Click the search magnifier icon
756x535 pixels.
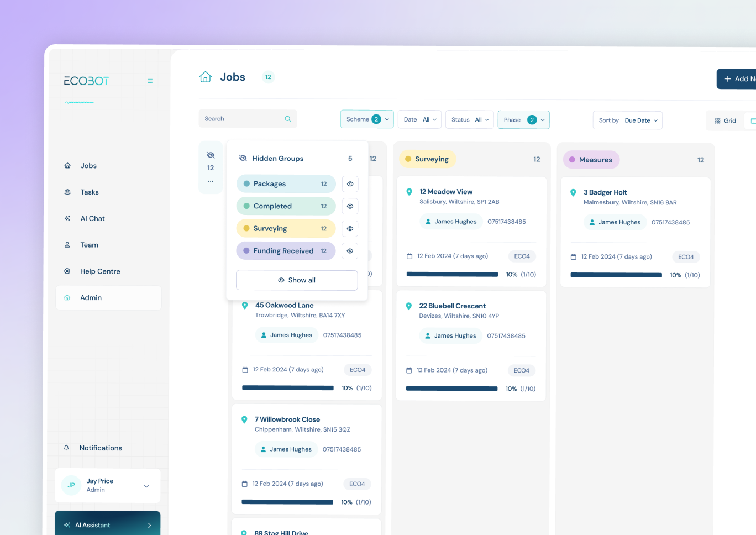(x=288, y=119)
